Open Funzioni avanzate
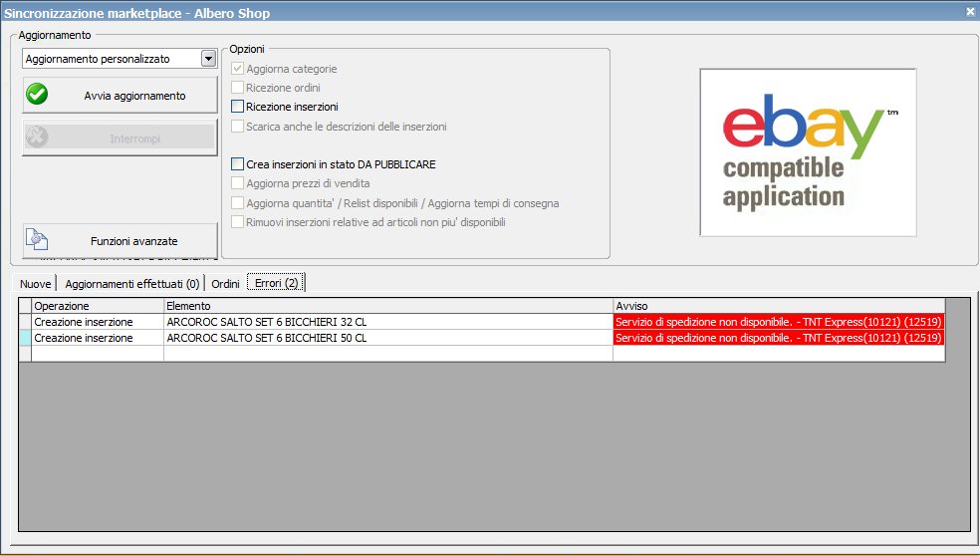The image size is (980, 556). click(x=120, y=241)
